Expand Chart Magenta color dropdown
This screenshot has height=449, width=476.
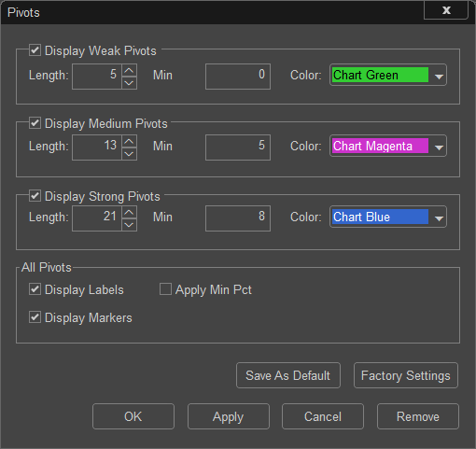[439, 147]
